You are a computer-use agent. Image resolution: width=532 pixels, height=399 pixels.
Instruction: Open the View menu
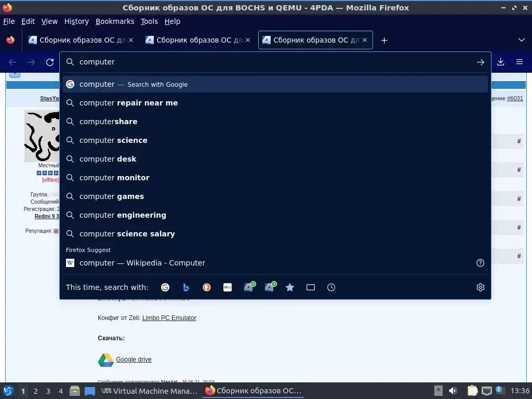click(49, 21)
